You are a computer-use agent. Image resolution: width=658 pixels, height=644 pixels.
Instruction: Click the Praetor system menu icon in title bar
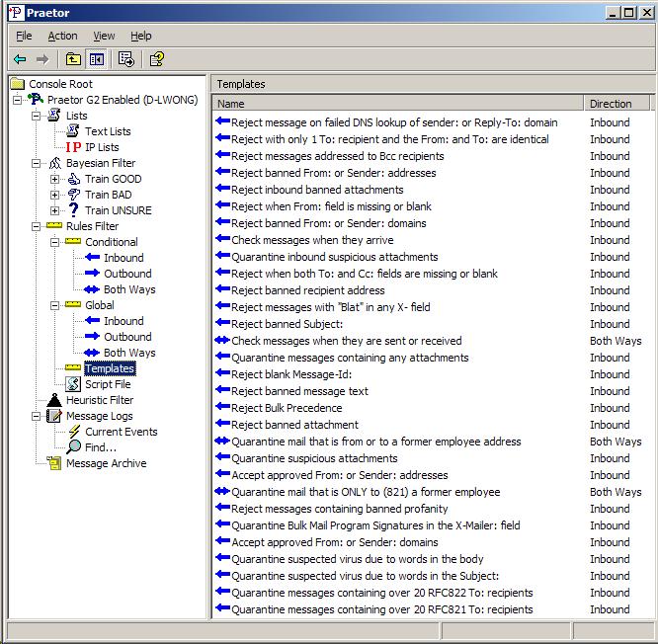tap(16, 13)
